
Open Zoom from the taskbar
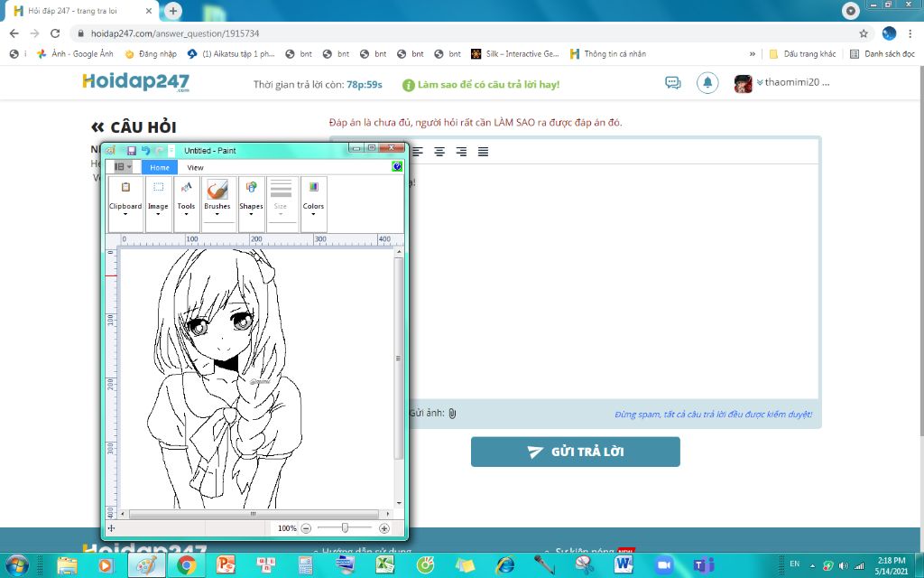tap(663, 565)
